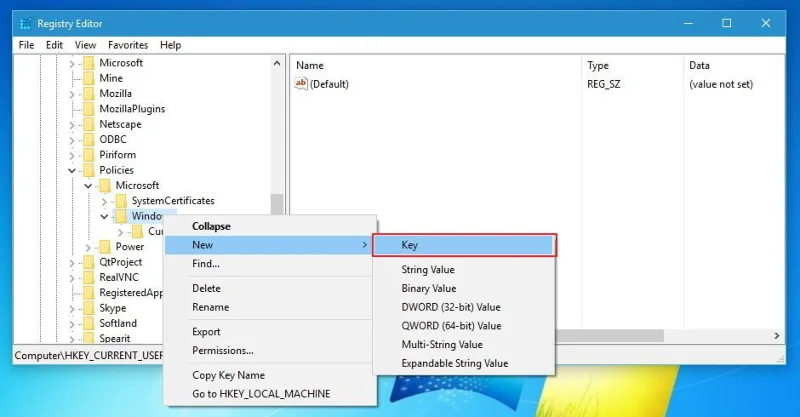This screenshot has width=800, height=417.
Task: Open Permissions... from context menu
Action: tap(270, 351)
